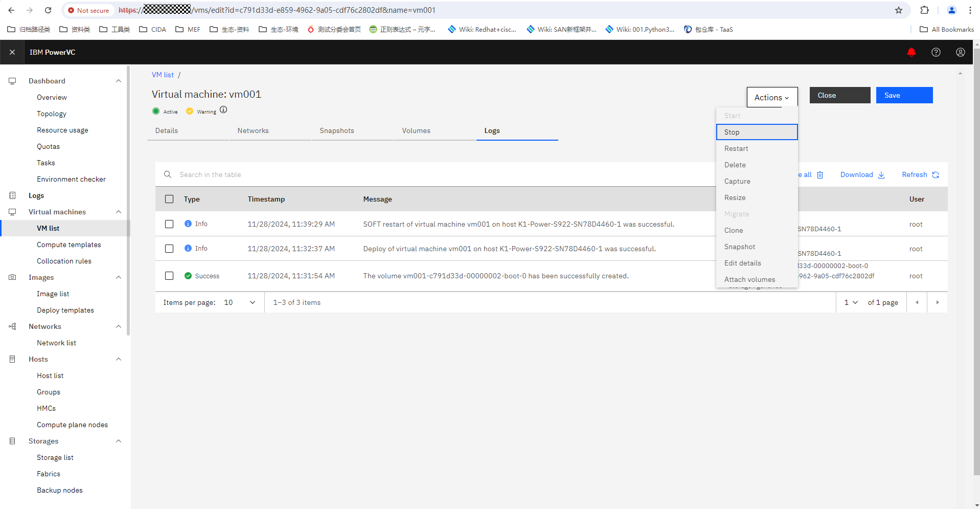Toggle the Actions dropdown button
This screenshot has height=509, width=980.
pos(772,97)
